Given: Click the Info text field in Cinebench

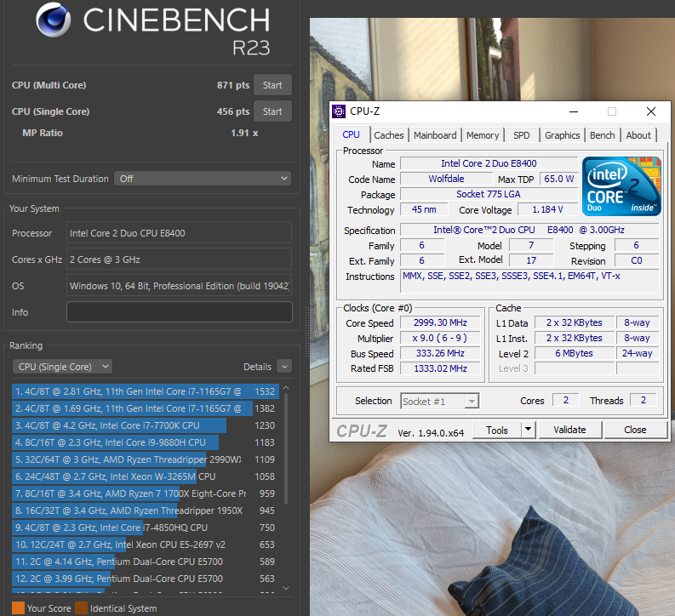Looking at the screenshot, I should tap(180, 312).
